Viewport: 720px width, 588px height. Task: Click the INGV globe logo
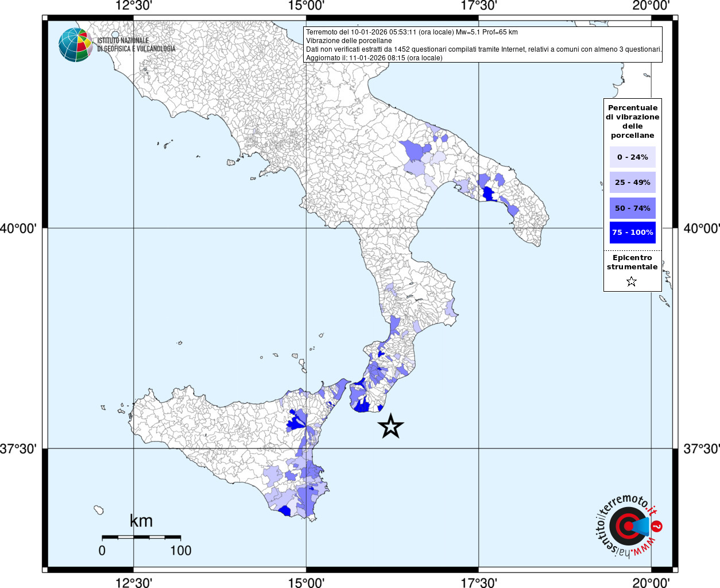pyautogui.click(x=76, y=45)
